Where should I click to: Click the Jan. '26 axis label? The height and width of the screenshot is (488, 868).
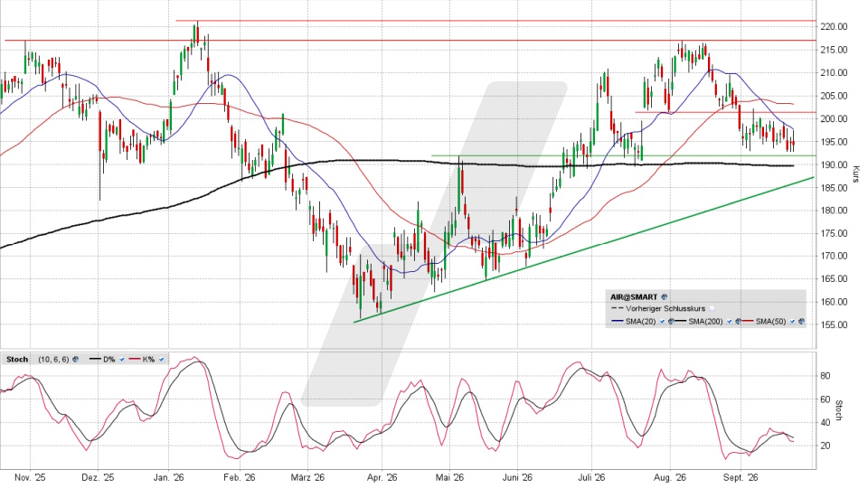tap(169, 477)
